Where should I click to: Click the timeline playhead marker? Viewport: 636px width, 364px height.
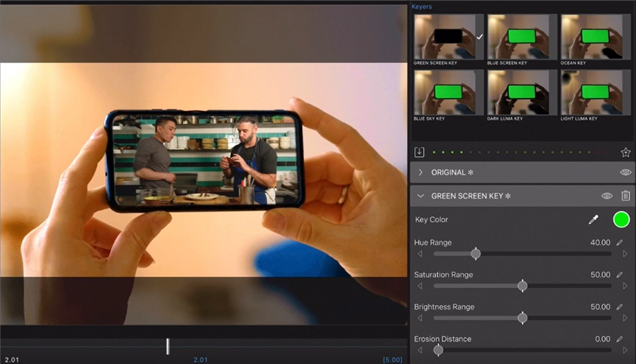pyautogui.click(x=168, y=347)
